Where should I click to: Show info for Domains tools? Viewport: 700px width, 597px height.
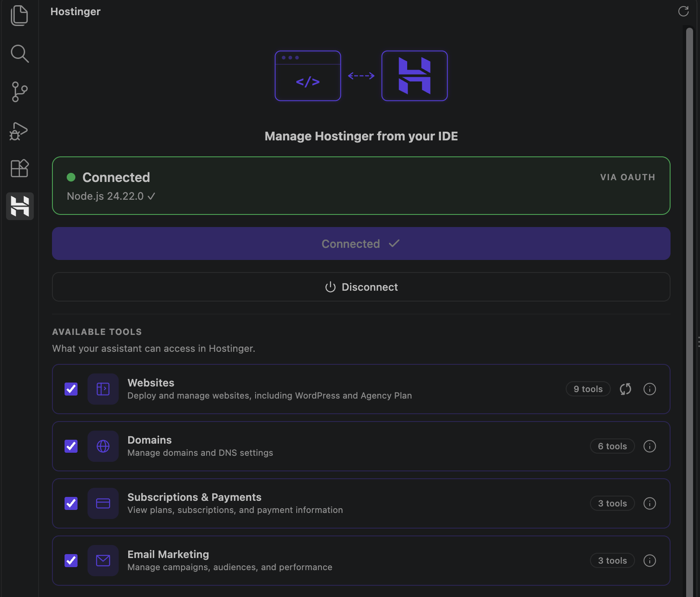(x=650, y=446)
